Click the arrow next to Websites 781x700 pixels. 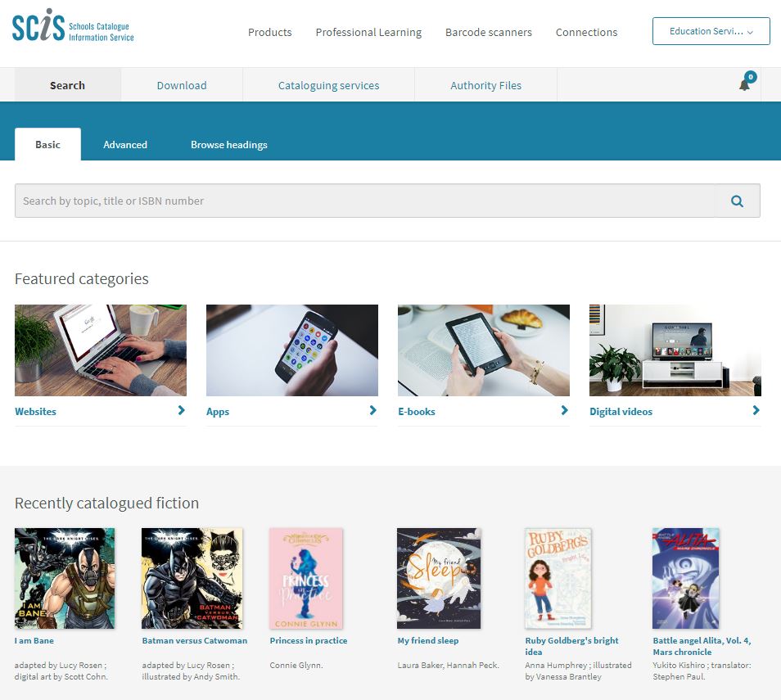181,410
